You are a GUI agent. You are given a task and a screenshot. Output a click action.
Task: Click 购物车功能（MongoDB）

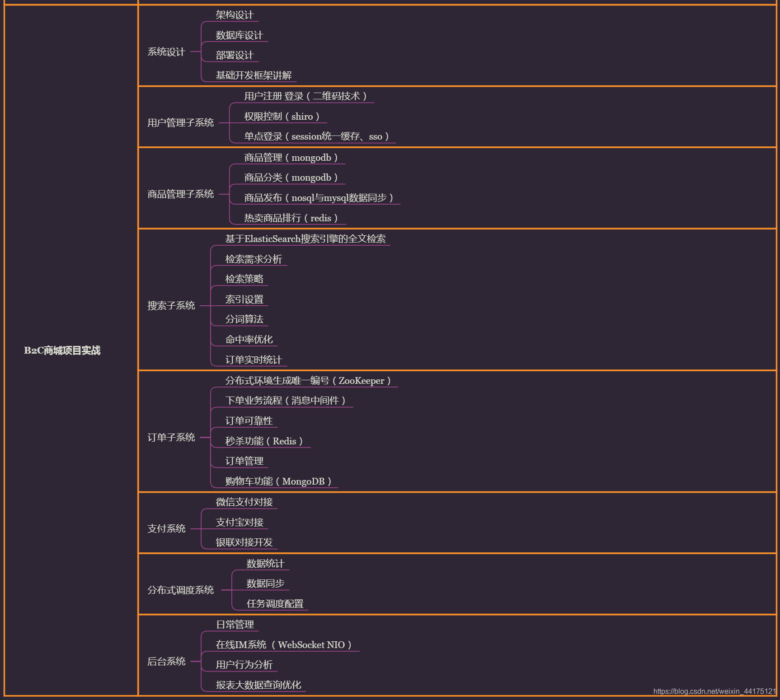click(279, 481)
